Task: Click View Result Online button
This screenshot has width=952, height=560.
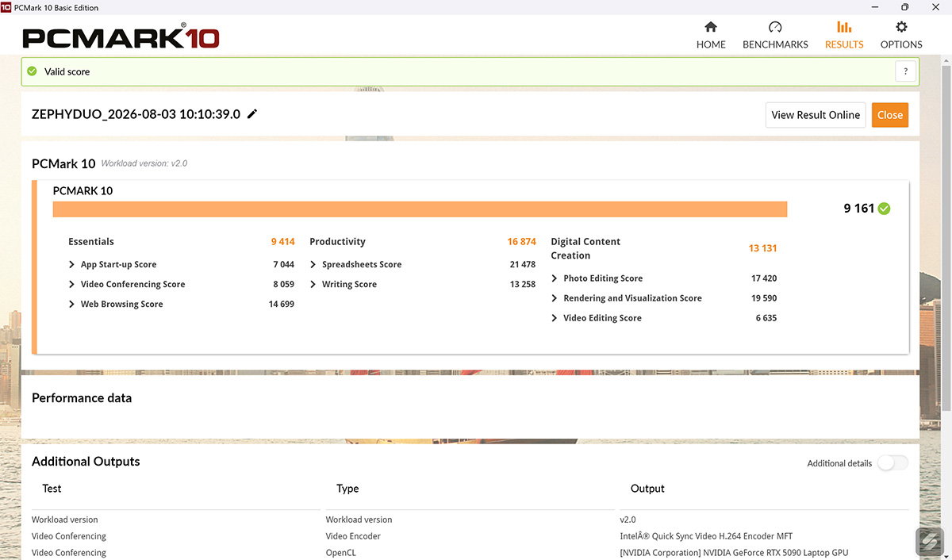Action: (816, 115)
